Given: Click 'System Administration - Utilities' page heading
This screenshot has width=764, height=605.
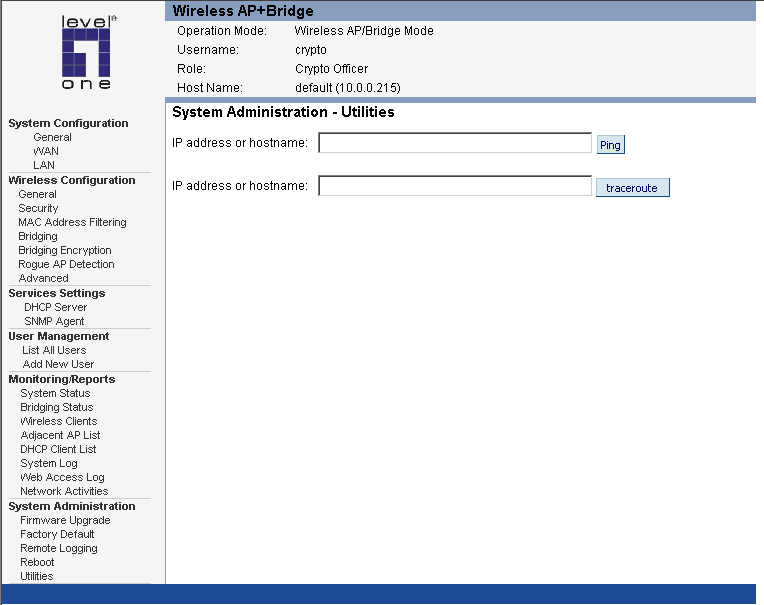Looking at the screenshot, I should click(284, 112).
